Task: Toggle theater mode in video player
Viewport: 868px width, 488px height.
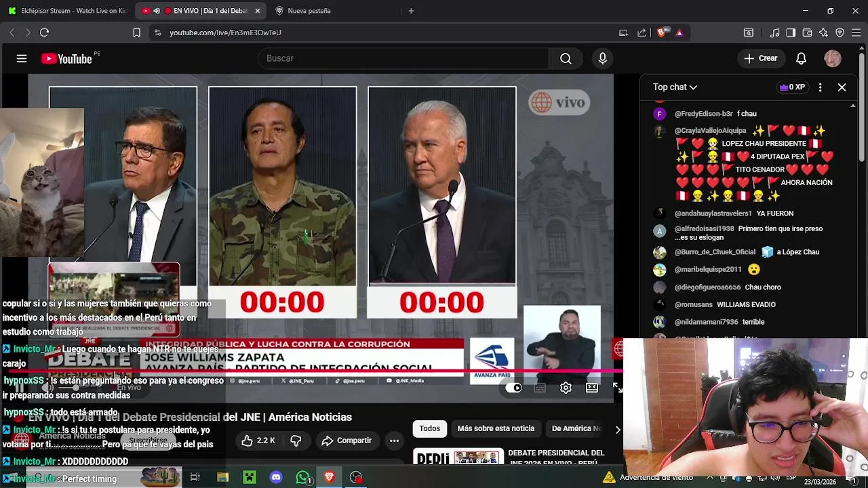Action: 592,388
